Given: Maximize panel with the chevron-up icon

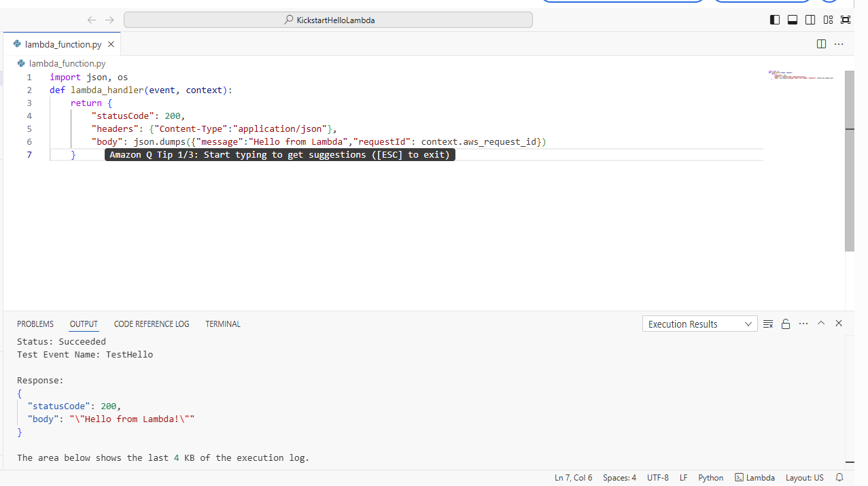Looking at the screenshot, I should [821, 324].
